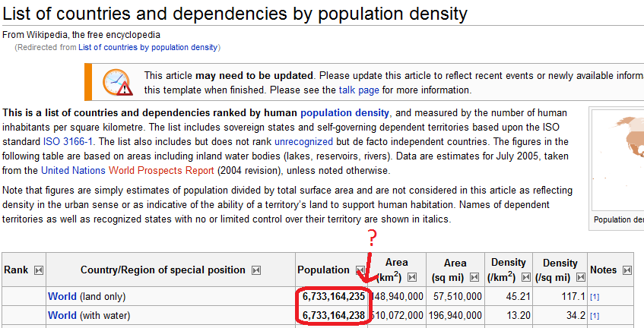
Task: Open the 'population density' article link
Action: pos(344,113)
